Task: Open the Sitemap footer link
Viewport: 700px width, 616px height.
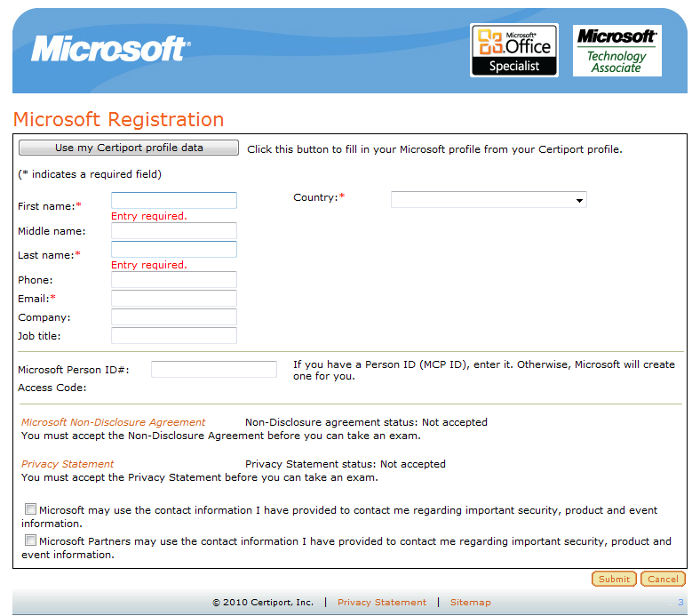Action: (470, 602)
